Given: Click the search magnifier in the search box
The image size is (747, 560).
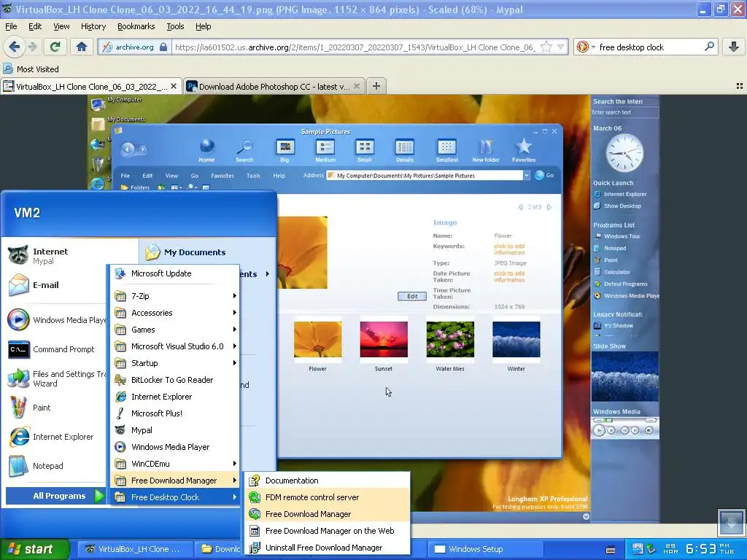Looking at the screenshot, I should 709,47.
